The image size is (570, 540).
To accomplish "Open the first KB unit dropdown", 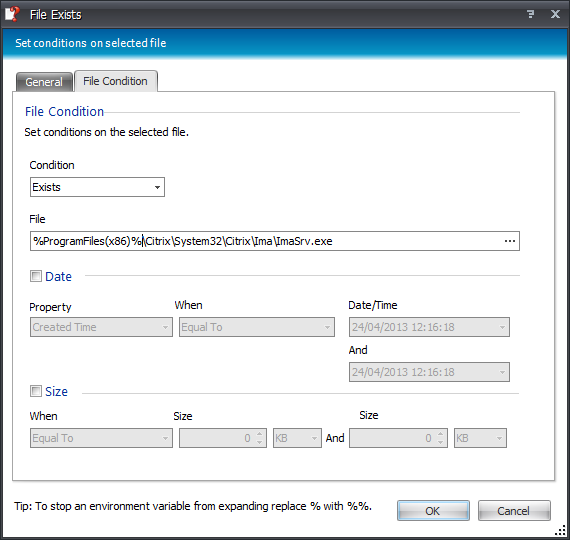I will point(297,438).
